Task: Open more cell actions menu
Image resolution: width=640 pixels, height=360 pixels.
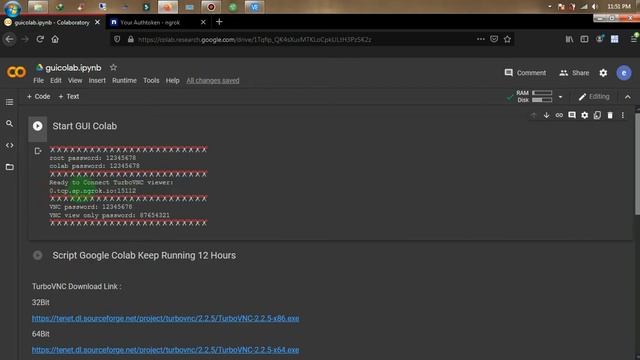Action: pyautogui.click(x=622, y=116)
